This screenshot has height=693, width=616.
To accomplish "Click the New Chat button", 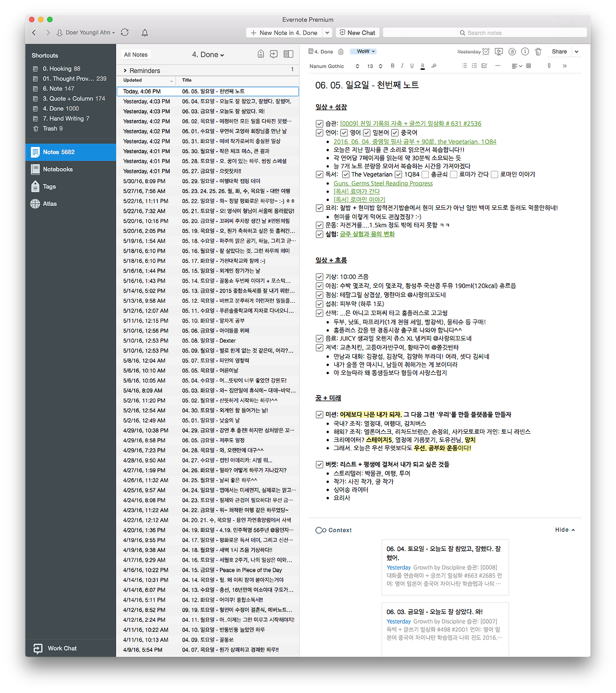I will (x=358, y=33).
